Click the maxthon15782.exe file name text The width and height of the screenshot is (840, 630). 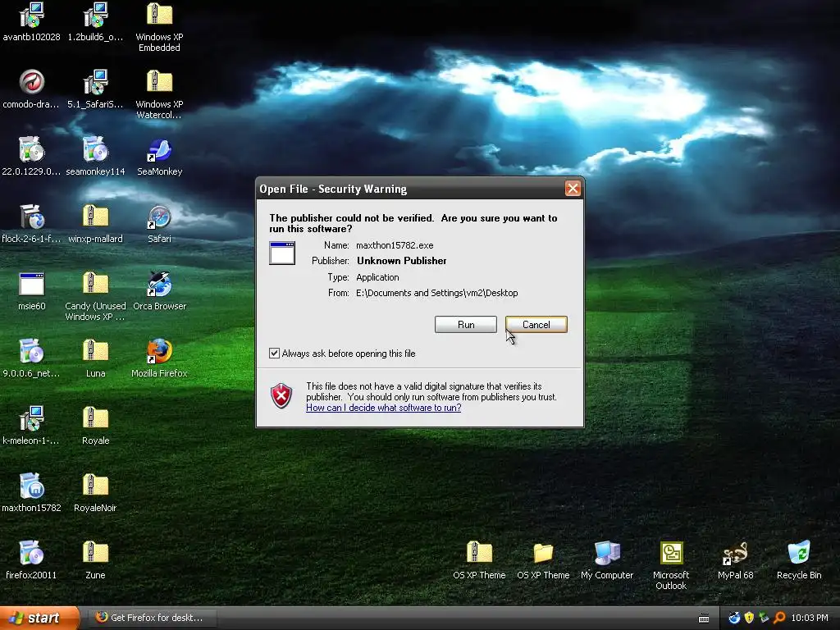395,245
